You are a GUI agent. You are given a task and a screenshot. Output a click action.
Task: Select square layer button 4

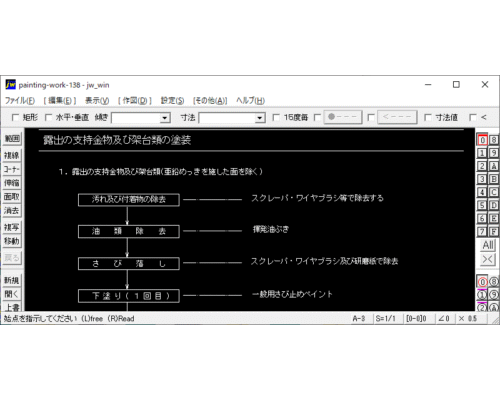[482, 192]
